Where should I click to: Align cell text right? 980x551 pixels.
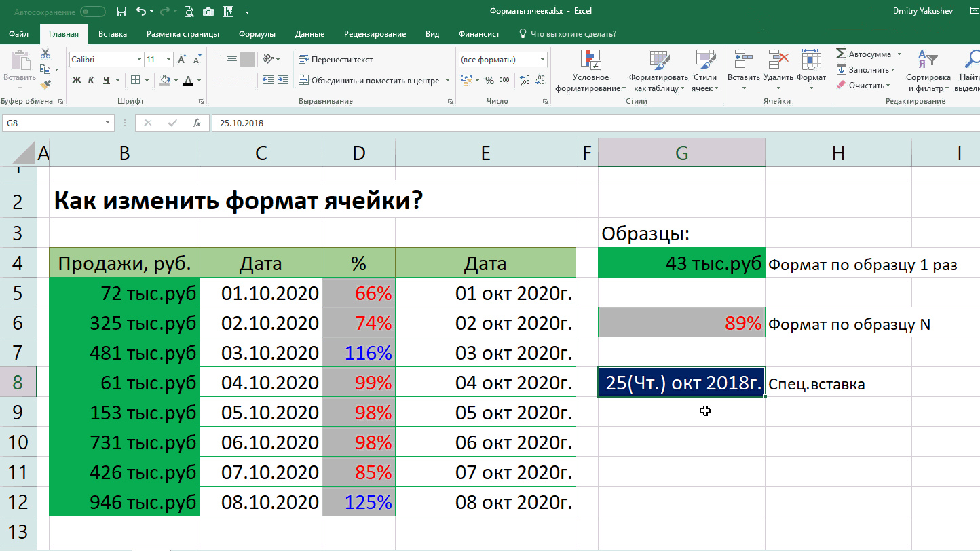click(x=247, y=80)
